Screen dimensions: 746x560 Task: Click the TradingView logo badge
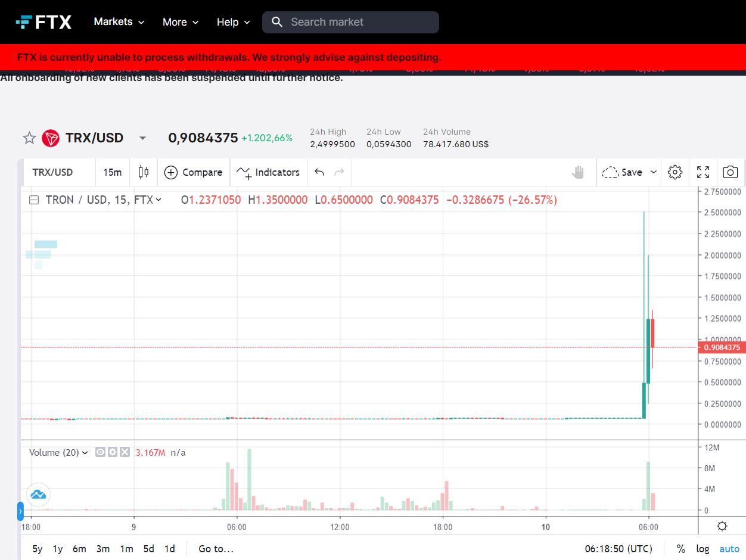pos(38,494)
